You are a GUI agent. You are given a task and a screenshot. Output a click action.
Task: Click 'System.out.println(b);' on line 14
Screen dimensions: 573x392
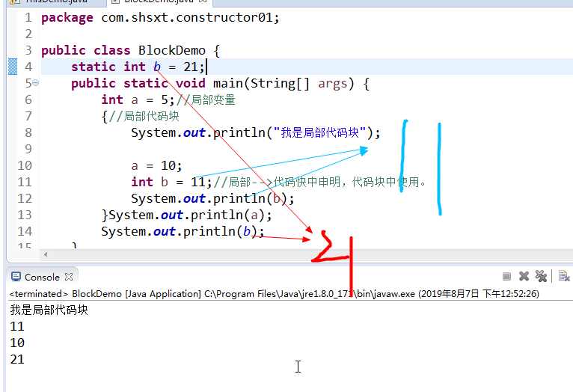183,231
